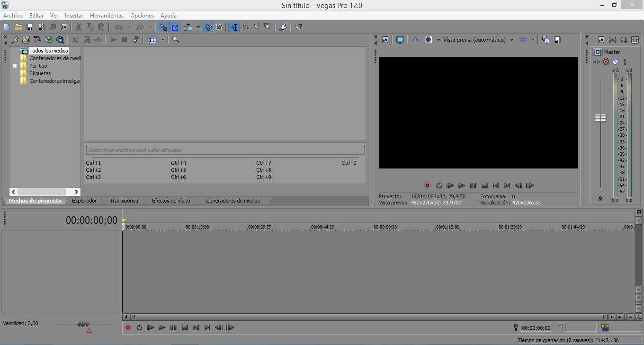Click the Velocidad rate slider handle

83,324
